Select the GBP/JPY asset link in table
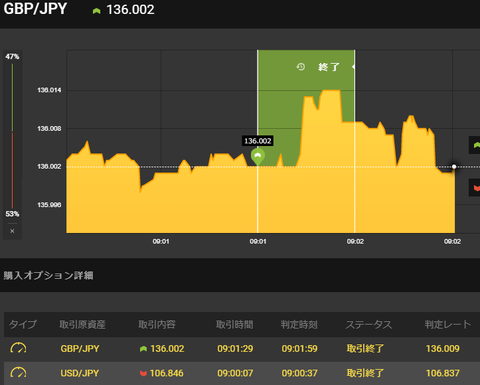 coord(80,349)
